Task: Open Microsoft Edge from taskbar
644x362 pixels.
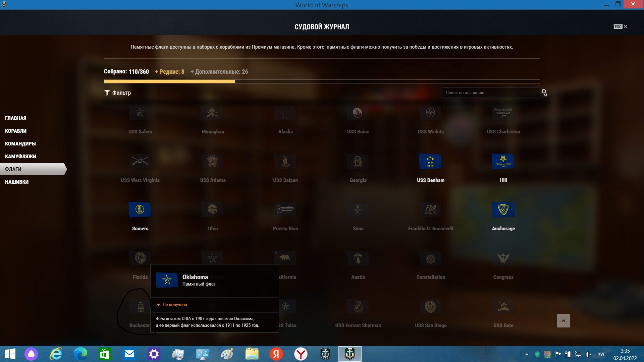Action: (80, 354)
